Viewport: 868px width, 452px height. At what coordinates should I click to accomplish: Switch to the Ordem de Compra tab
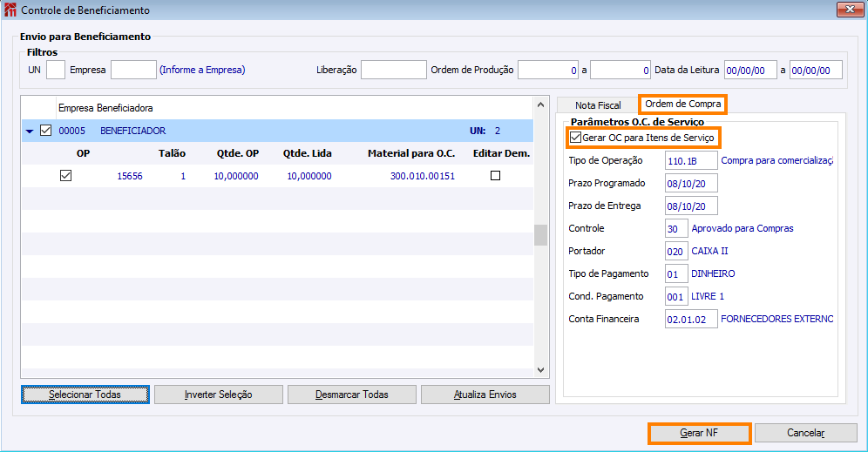coord(682,104)
